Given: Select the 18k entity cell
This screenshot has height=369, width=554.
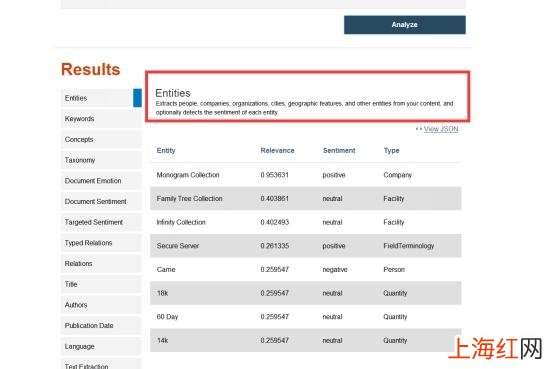Looking at the screenshot, I should coord(163,293).
